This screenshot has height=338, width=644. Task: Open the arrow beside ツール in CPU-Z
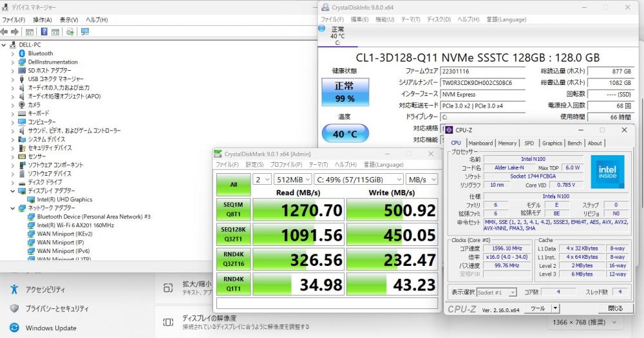tap(555, 308)
